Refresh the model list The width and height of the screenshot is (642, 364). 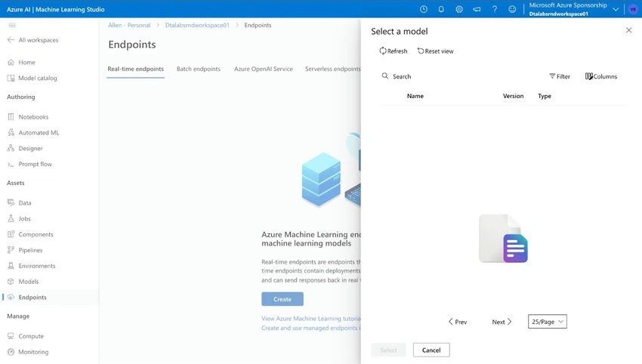pyautogui.click(x=393, y=51)
